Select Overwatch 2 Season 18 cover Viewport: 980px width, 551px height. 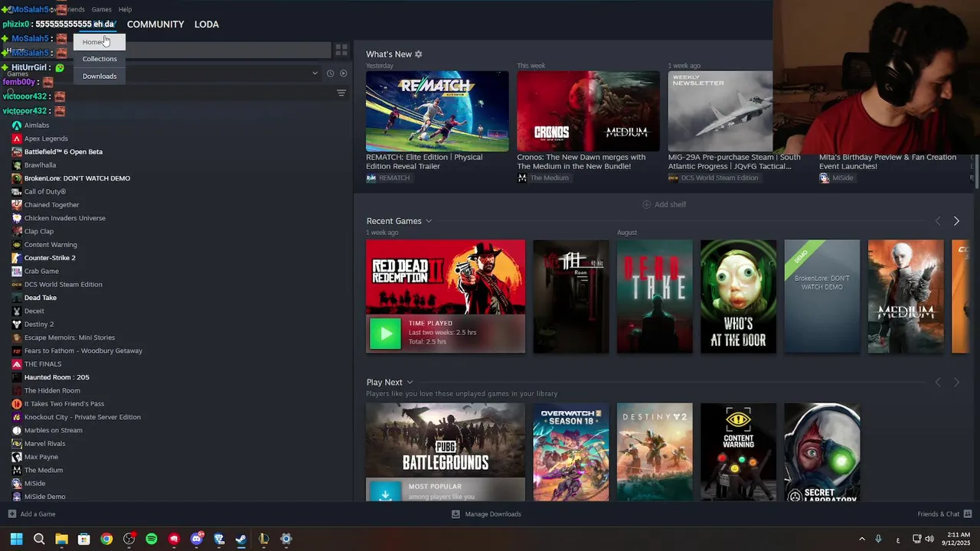click(571, 452)
